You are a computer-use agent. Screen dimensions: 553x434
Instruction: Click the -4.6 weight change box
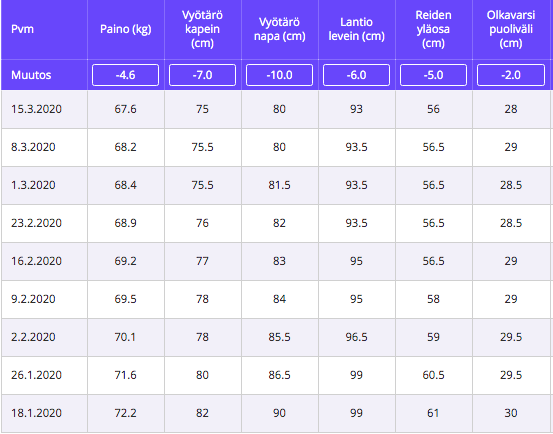[x=126, y=75]
